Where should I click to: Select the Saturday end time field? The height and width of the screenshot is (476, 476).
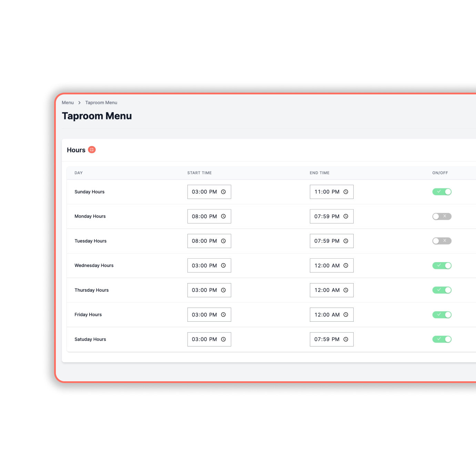point(326,339)
